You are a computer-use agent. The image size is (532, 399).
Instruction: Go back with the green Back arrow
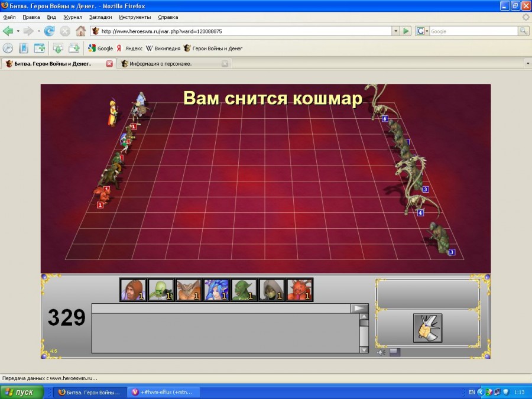(8, 31)
